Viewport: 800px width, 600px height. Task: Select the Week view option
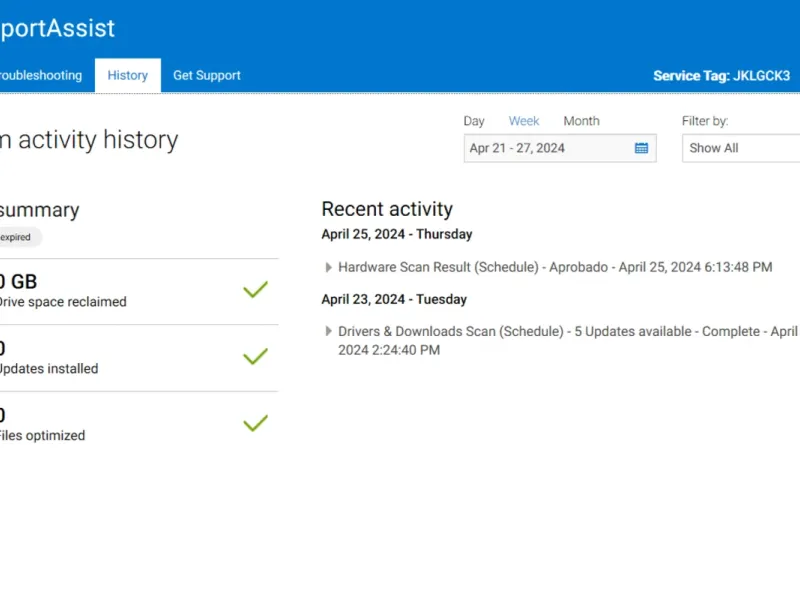tap(524, 121)
